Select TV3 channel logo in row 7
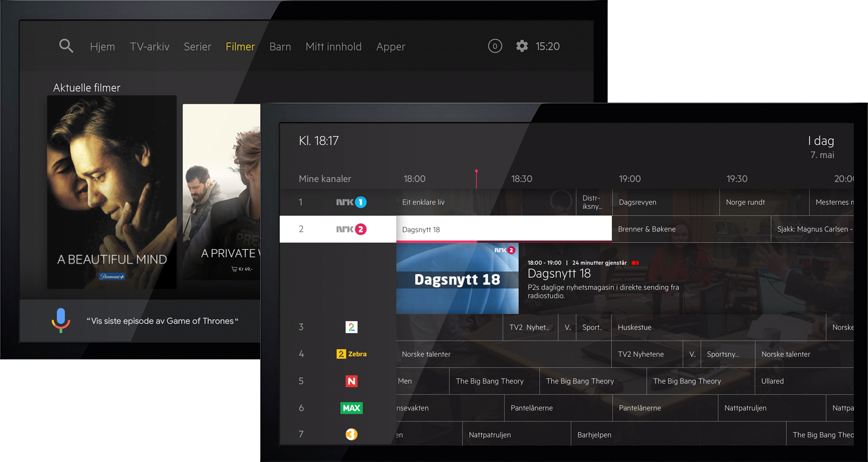 351,434
